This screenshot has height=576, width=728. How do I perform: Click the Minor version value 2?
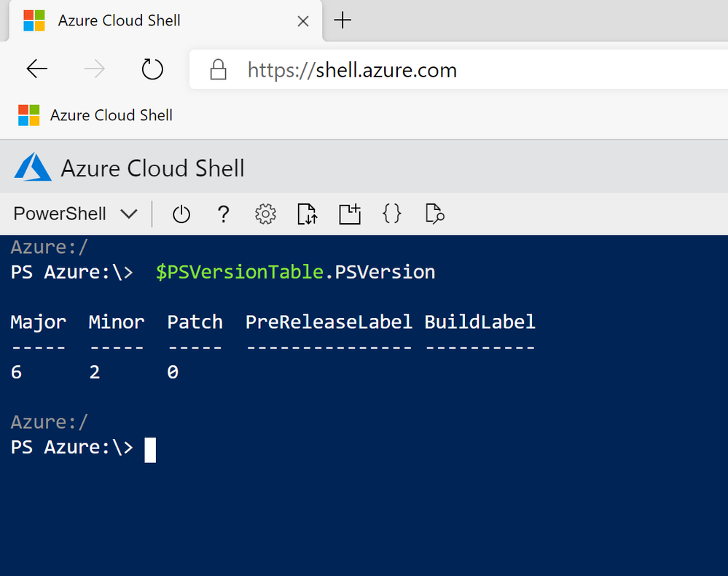pos(95,372)
